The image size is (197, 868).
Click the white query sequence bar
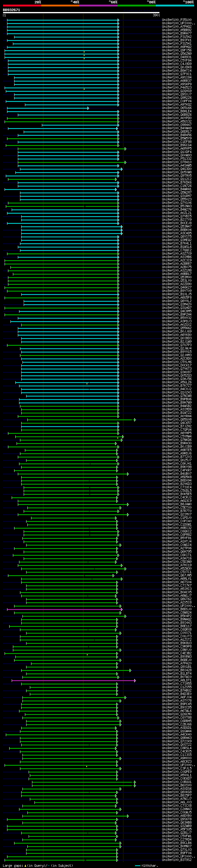[x=81, y=12]
